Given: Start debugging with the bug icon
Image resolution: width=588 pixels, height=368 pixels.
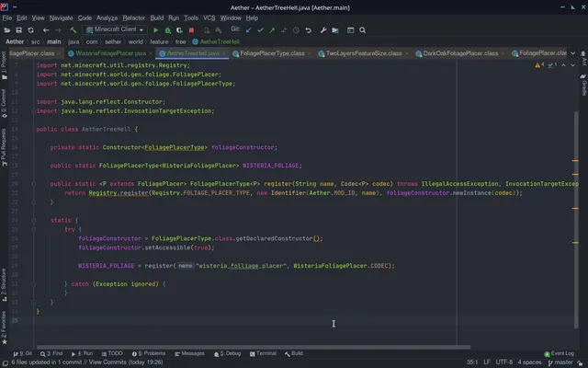Looking at the screenshot, I should tap(167, 30).
